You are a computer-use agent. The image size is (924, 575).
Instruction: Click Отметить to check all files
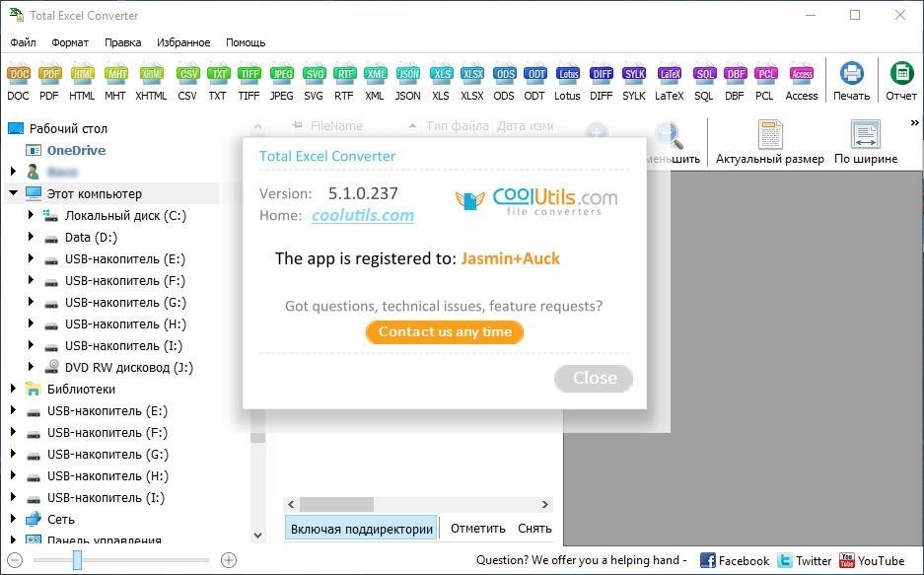pos(478,529)
